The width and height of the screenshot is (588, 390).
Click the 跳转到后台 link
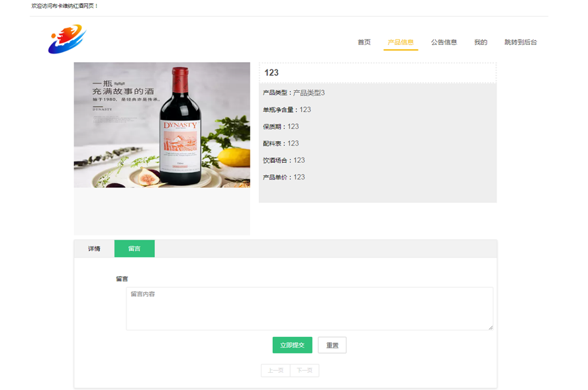click(520, 42)
